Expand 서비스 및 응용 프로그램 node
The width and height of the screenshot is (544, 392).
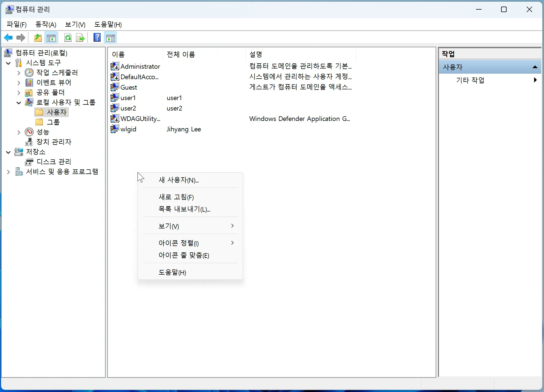click(8, 172)
